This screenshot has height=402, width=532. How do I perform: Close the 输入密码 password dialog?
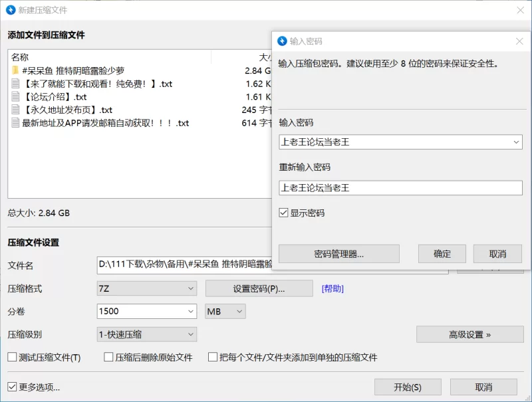pos(519,41)
